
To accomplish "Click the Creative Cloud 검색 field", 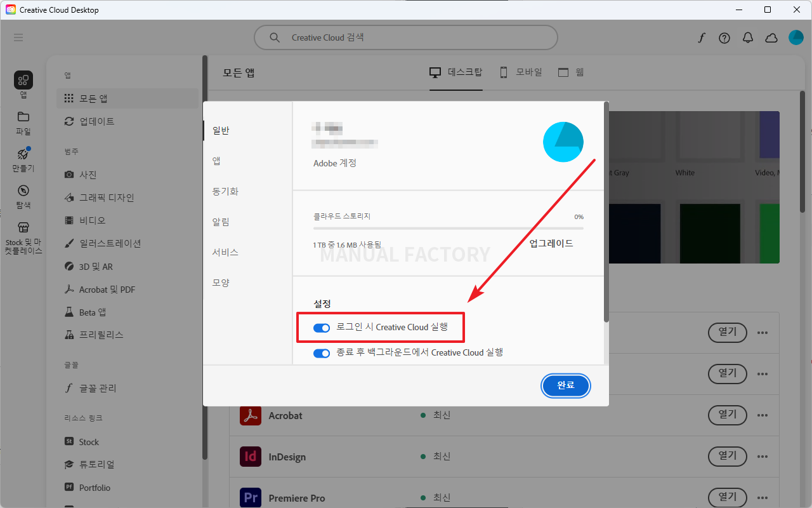I will tap(406, 37).
